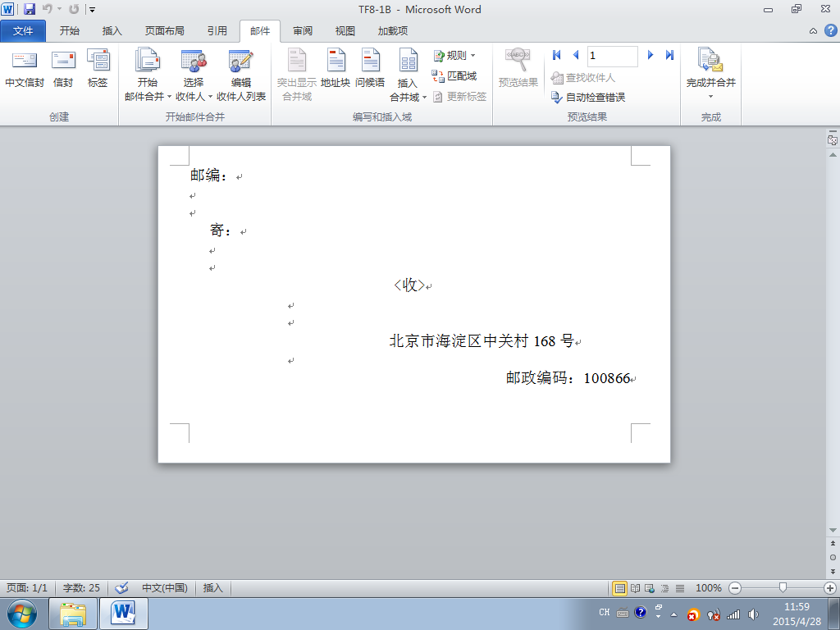Switch to the 视图 tab
The image size is (840, 630).
pos(345,31)
